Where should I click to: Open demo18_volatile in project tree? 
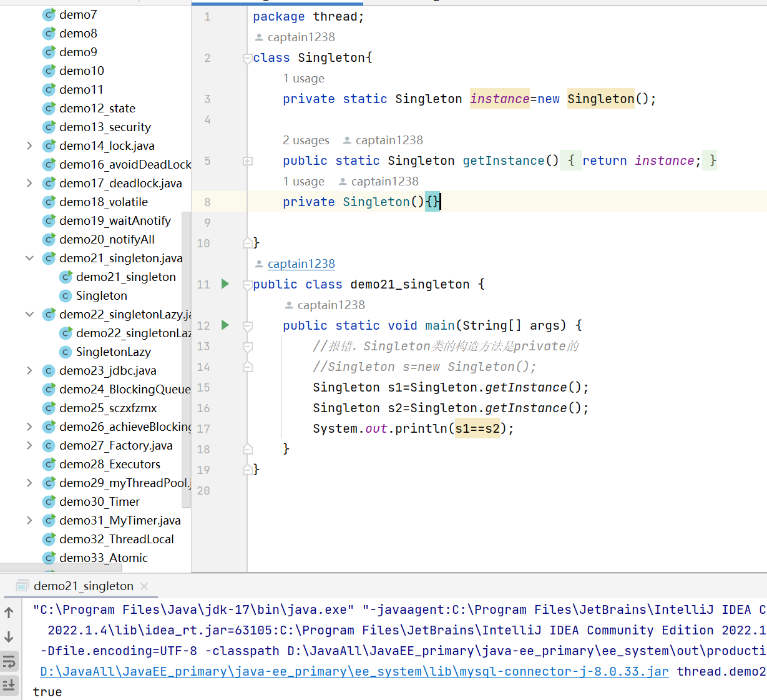click(103, 202)
